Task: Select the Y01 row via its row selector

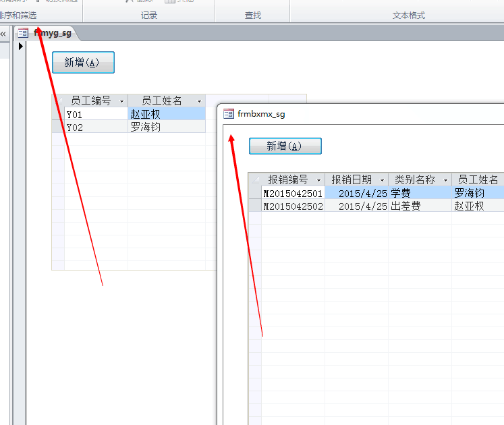Action: tap(58, 114)
